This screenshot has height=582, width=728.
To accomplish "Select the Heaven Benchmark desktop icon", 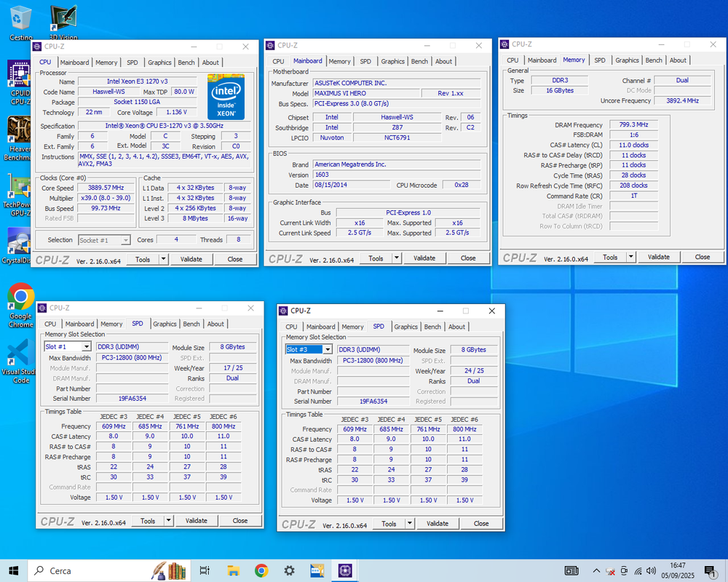I will tap(17, 138).
